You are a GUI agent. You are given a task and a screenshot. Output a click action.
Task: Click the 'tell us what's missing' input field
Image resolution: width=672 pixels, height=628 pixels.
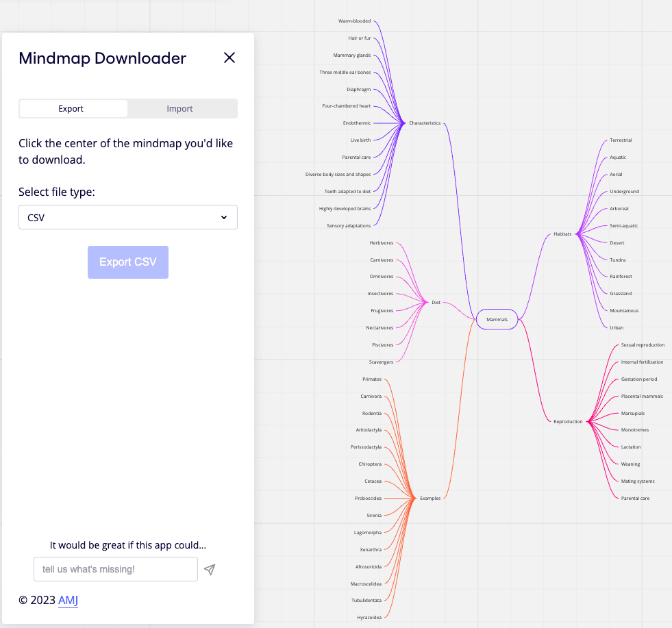(x=115, y=569)
